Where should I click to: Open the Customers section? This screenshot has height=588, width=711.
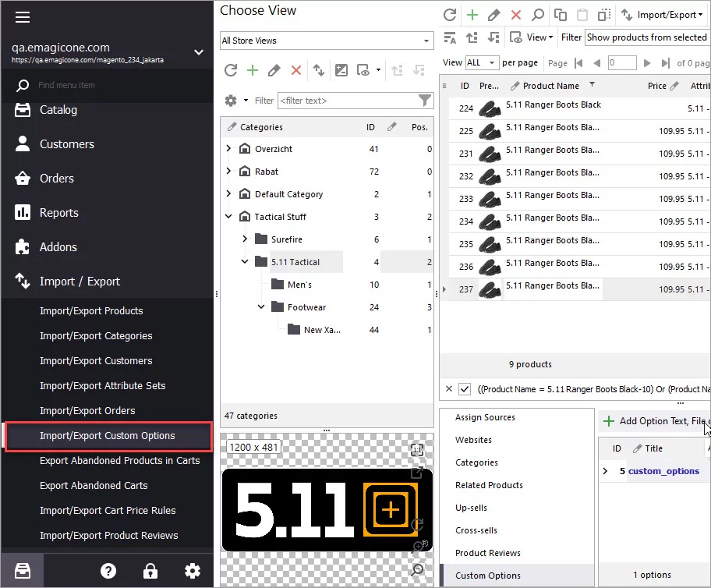[x=67, y=143]
